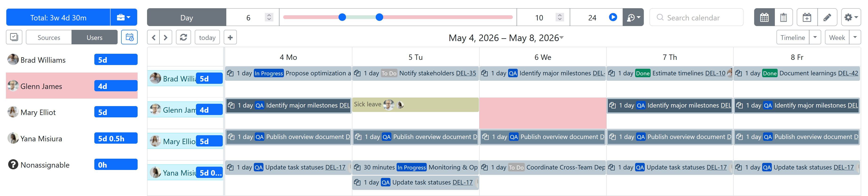The image size is (868, 196).
Task: Click copy icon on Estimate timelines task
Action: tap(612, 73)
